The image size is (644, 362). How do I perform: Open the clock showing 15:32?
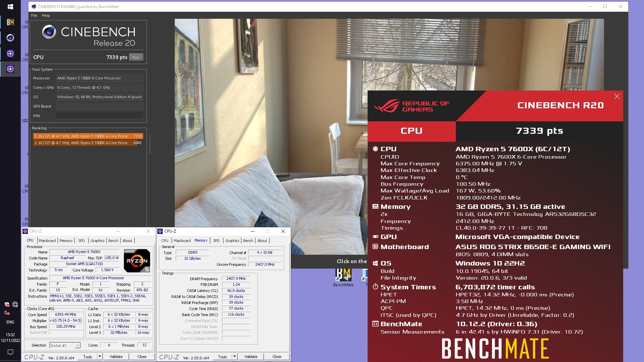(x=10, y=335)
